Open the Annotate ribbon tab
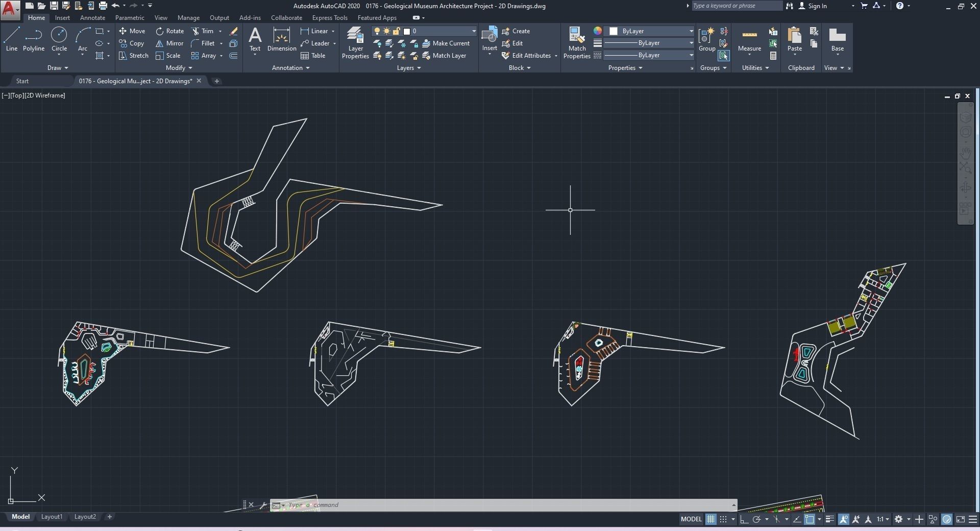Image resolution: width=980 pixels, height=531 pixels. tap(92, 18)
